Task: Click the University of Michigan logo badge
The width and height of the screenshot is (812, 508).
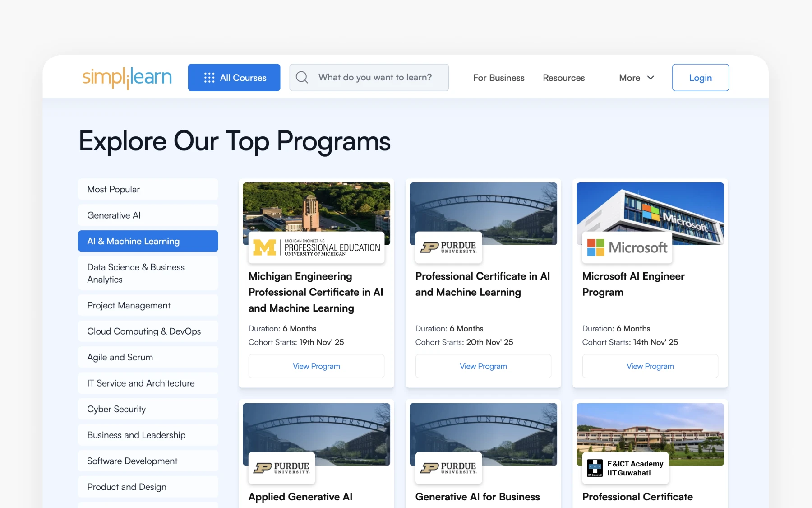Action: 316,247
